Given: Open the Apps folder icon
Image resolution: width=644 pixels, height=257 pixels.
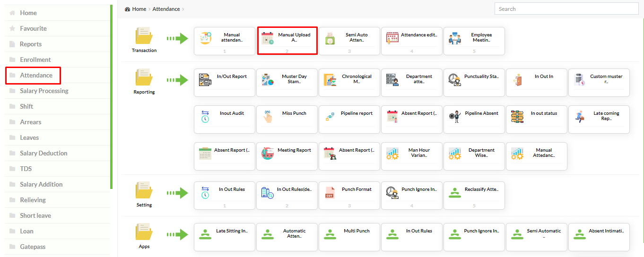Looking at the screenshot, I should 144,232.
